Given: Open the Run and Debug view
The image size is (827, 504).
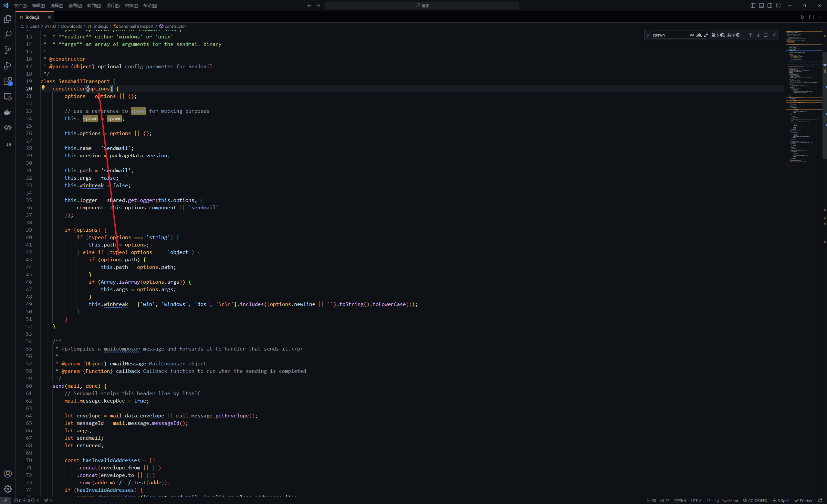Looking at the screenshot, I should point(8,66).
